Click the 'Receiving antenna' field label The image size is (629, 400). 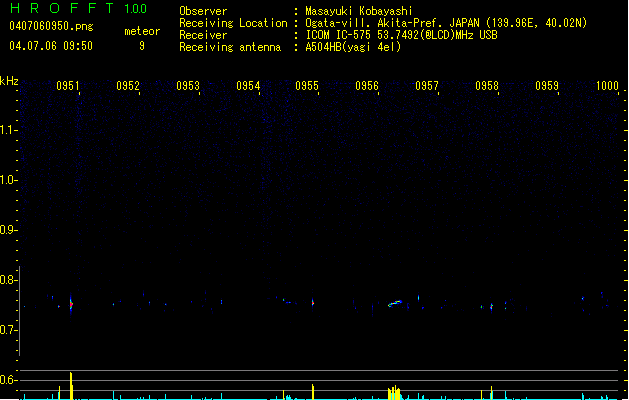230,47
